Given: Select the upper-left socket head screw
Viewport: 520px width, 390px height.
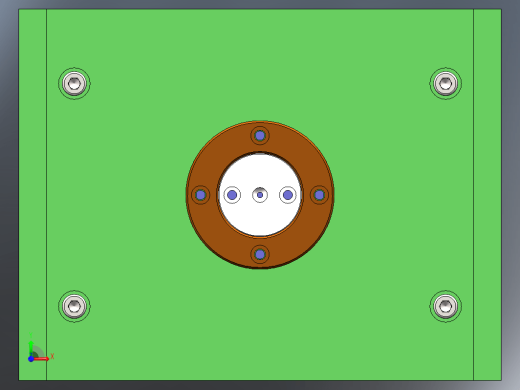Looking at the screenshot, I should (x=74, y=83).
